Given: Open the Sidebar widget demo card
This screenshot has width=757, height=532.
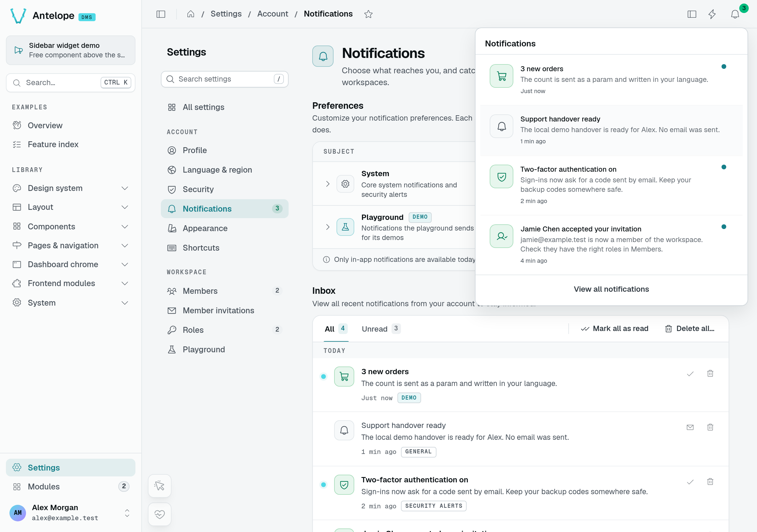Looking at the screenshot, I should 71,50.
